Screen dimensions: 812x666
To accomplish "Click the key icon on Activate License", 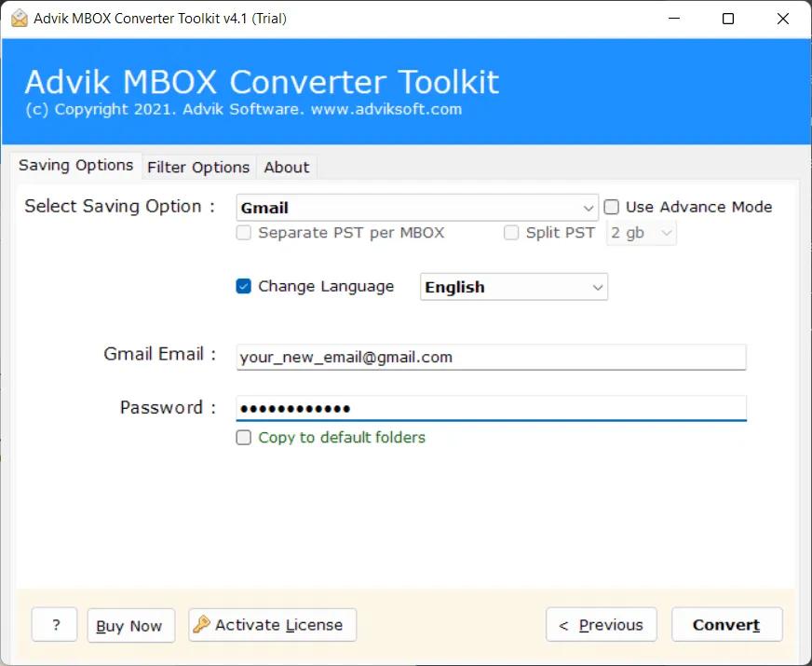I will (x=203, y=625).
